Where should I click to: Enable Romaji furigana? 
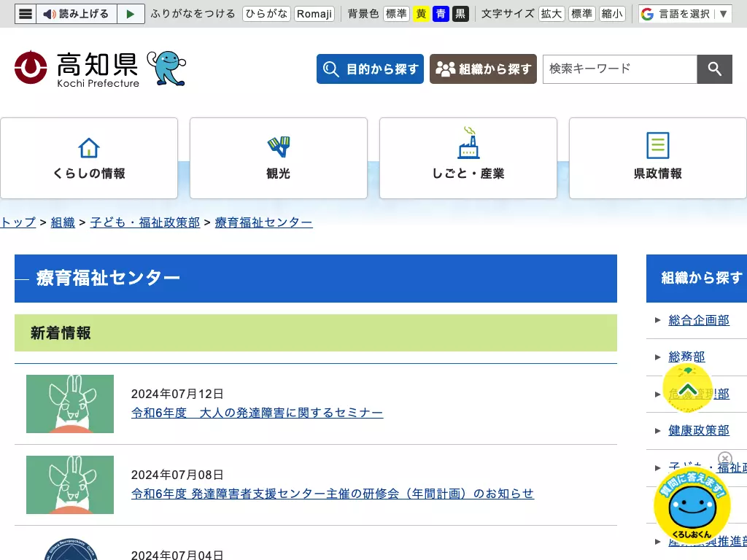tap(314, 14)
